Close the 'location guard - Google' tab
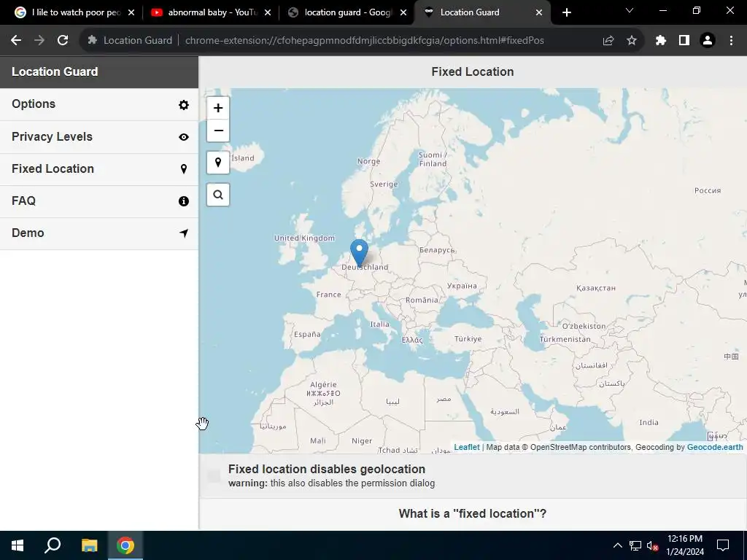The image size is (747, 560). [x=403, y=13]
